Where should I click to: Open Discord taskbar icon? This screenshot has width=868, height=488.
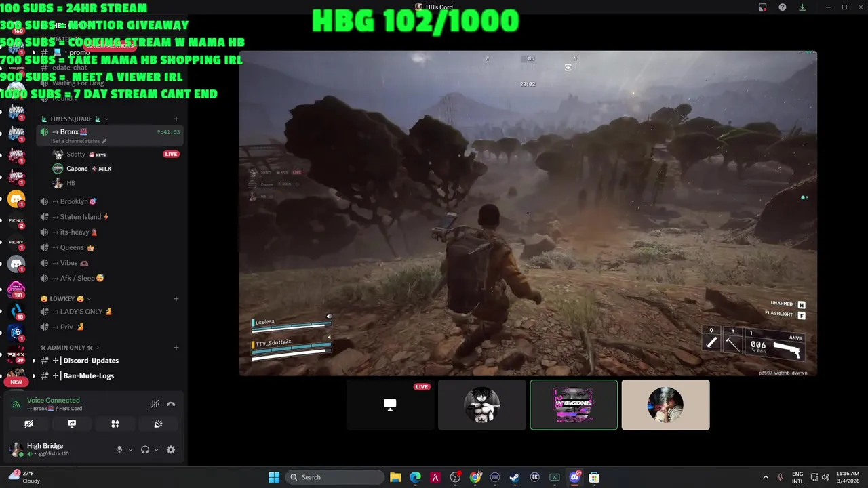click(574, 477)
